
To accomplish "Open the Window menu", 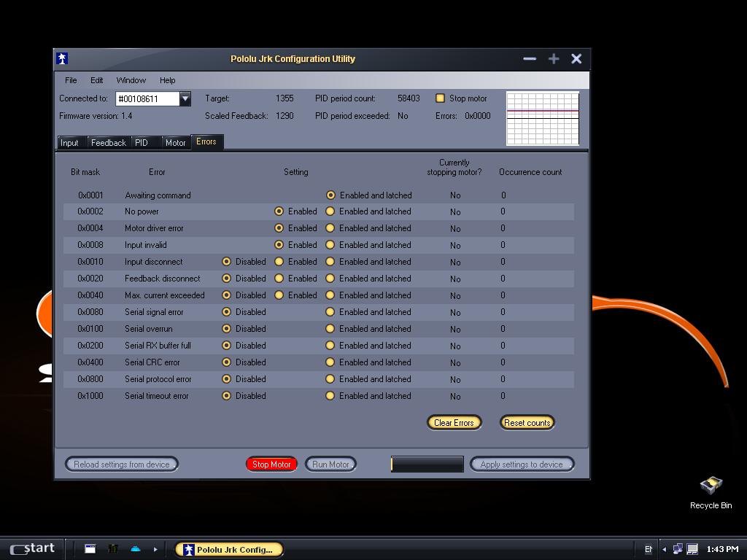I will coord(131,80).
